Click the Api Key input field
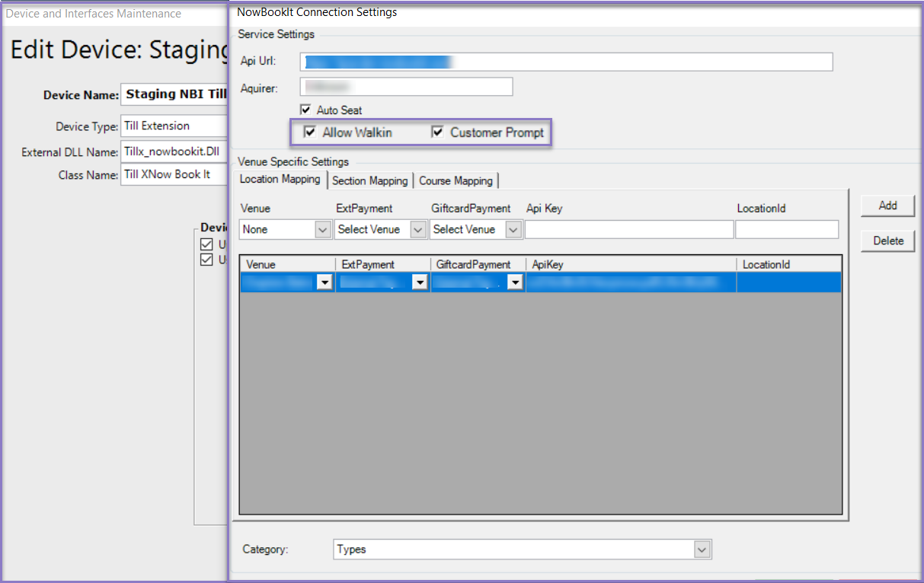The height and width of the screenshot is (583, 924). (629, 229)
